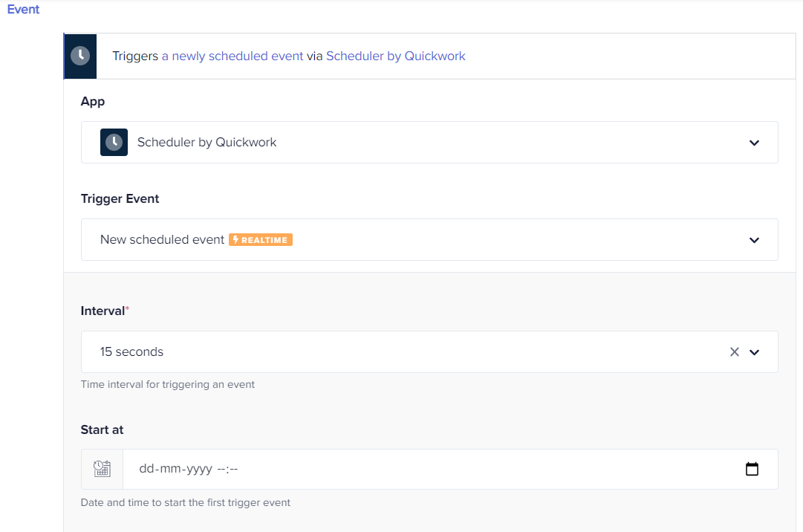Image resolution: width=803 pixels, height=532 pixels.
Task: Click the App field label
Action: tap(93, 101)
